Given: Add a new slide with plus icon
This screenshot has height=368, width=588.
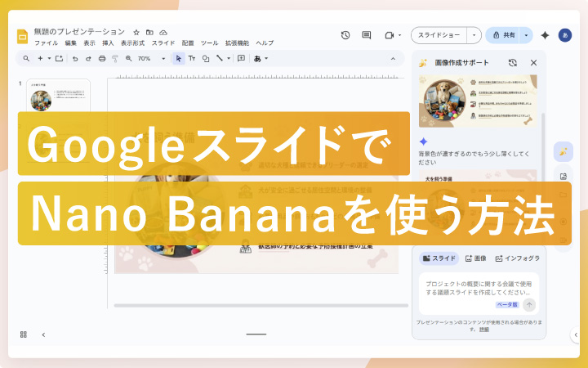Looking at the screenshot, I should coord(40,58).
